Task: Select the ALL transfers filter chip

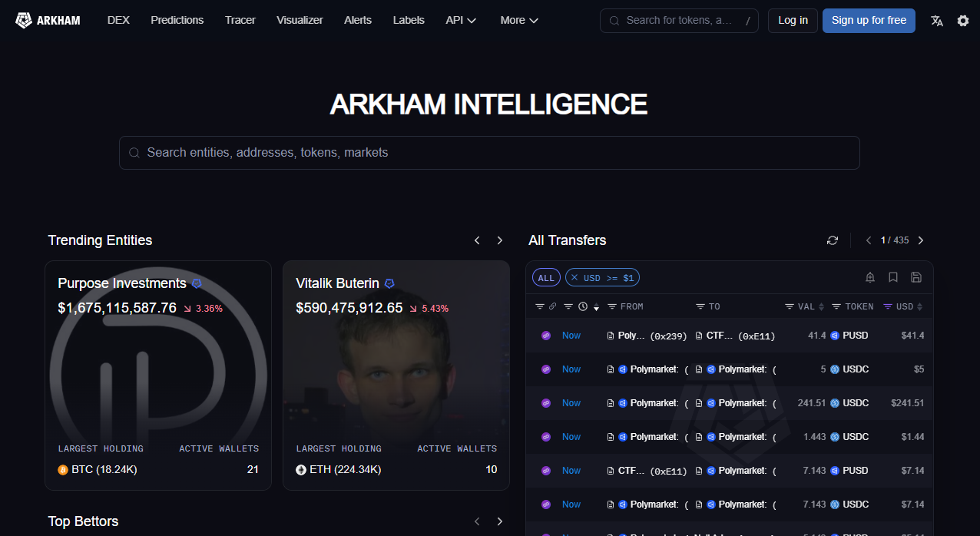Action: 546,277
